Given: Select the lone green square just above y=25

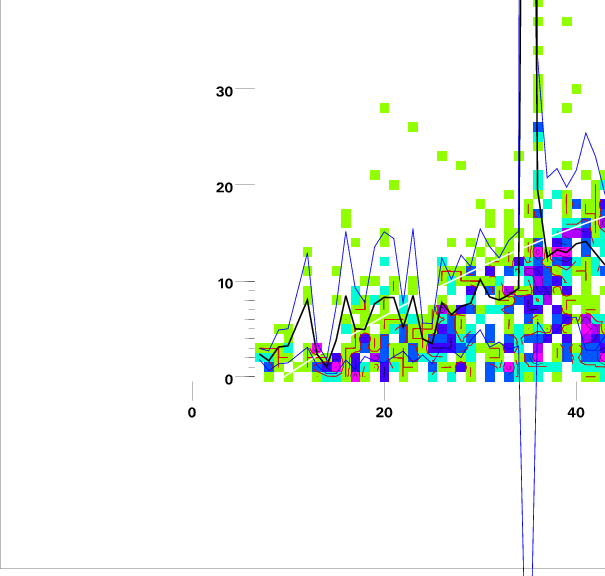Looking at the screenshot, I should click(413, 127).
